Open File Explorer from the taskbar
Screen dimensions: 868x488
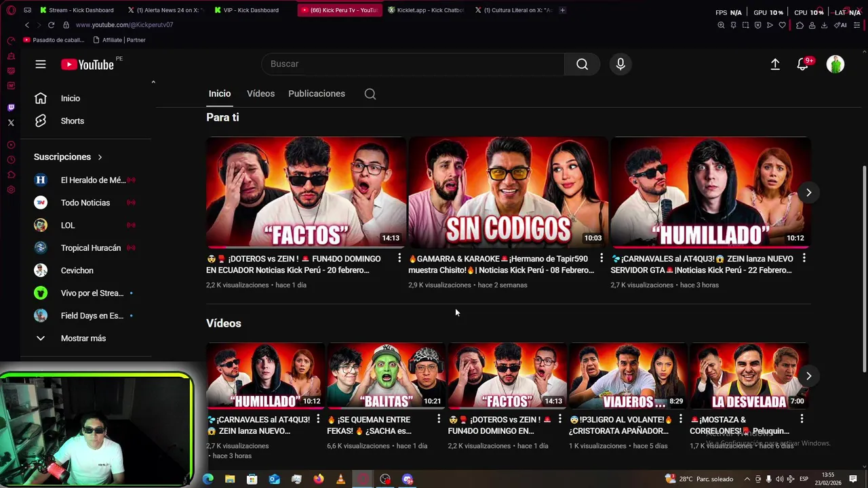(230, 479)
